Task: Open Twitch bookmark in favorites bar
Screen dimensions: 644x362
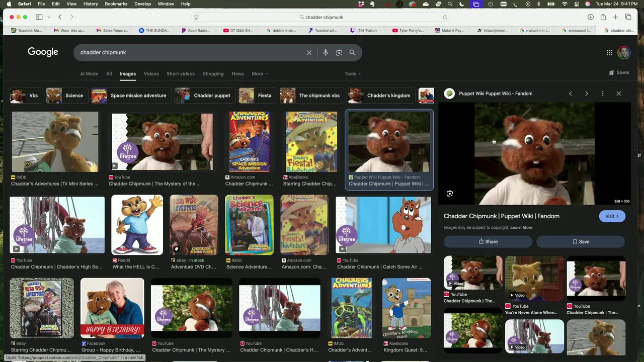Action: point(363,31)
